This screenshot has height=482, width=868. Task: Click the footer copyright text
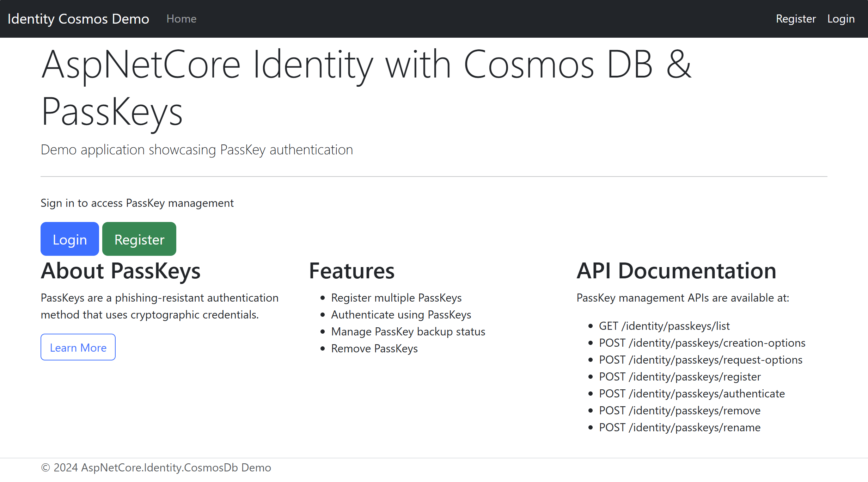(x=155, y=467)
